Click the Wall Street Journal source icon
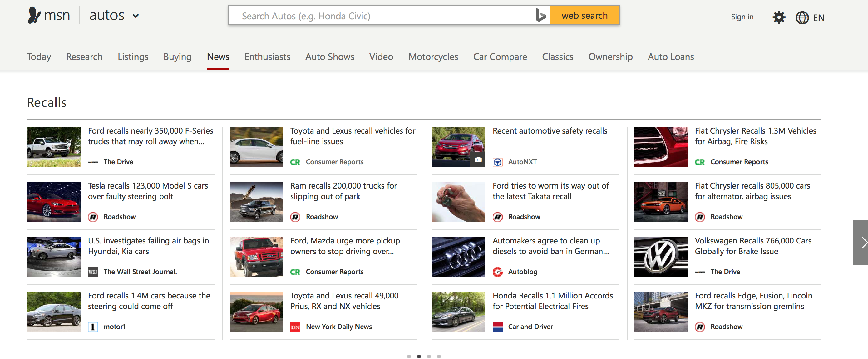Viewport: 868px width, 359px height. [93, 272]
